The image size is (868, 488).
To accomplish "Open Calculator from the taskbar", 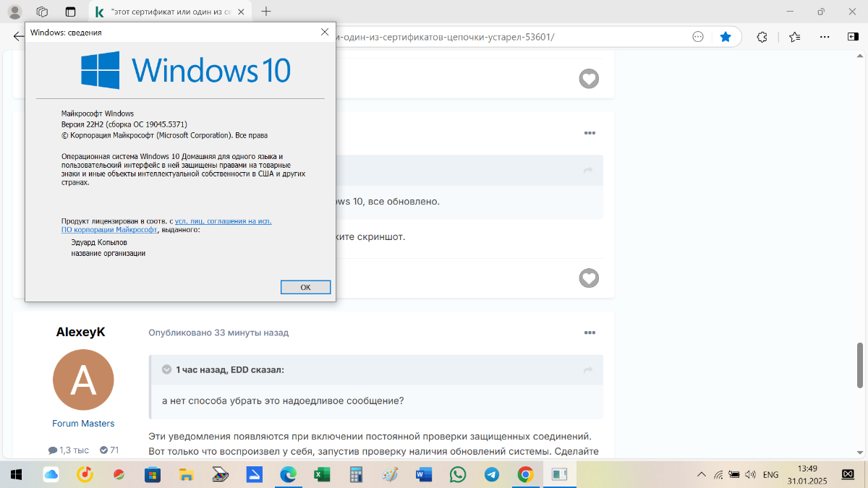I will click(x=356, y=474).
